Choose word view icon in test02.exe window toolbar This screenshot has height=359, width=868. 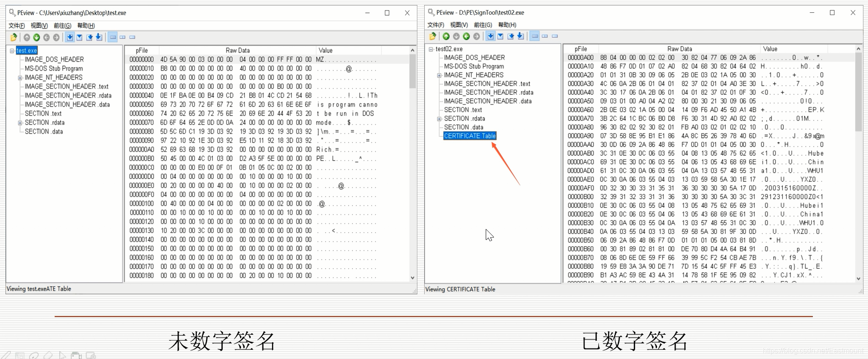click(545, 36)
